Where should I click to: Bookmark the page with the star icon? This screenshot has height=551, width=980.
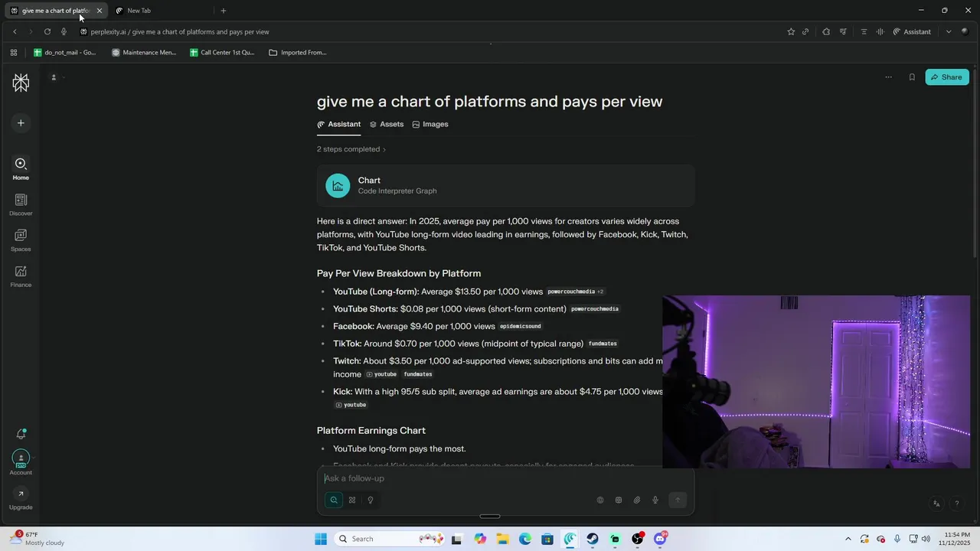click(791, 31)
